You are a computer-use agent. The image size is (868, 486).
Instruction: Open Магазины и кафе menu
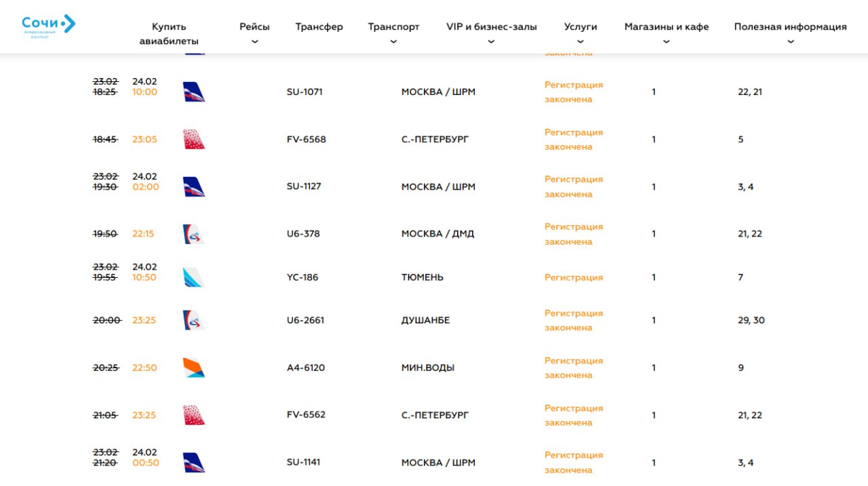(666, 27)
